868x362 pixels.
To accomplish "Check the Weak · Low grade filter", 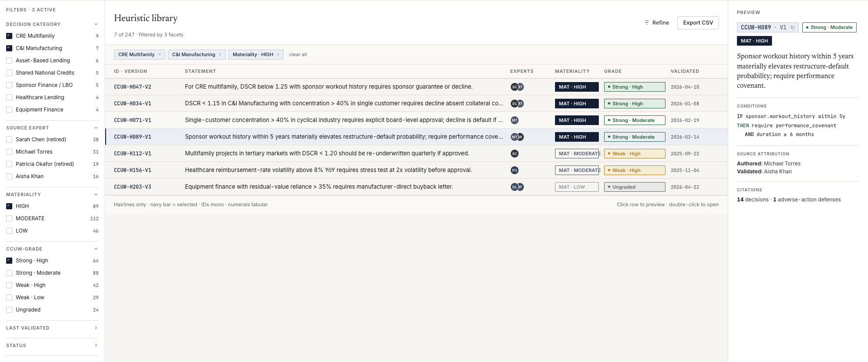I will [x=9, y=297].
